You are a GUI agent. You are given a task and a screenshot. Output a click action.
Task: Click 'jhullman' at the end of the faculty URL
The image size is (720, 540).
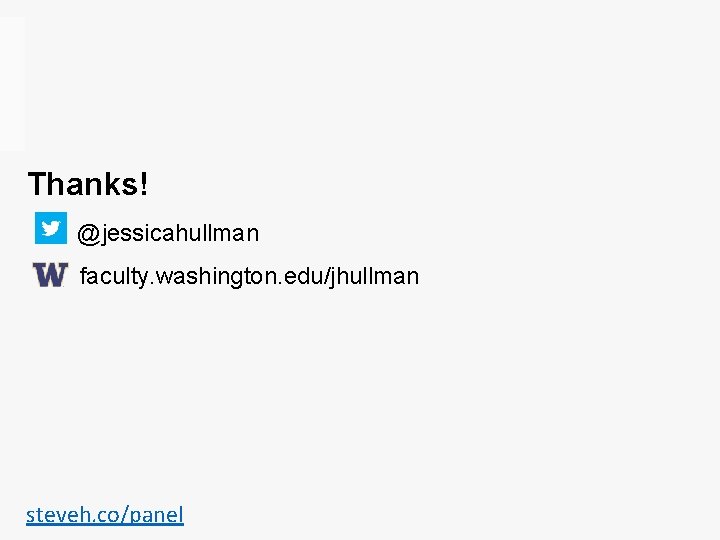(x=374, y=277)
